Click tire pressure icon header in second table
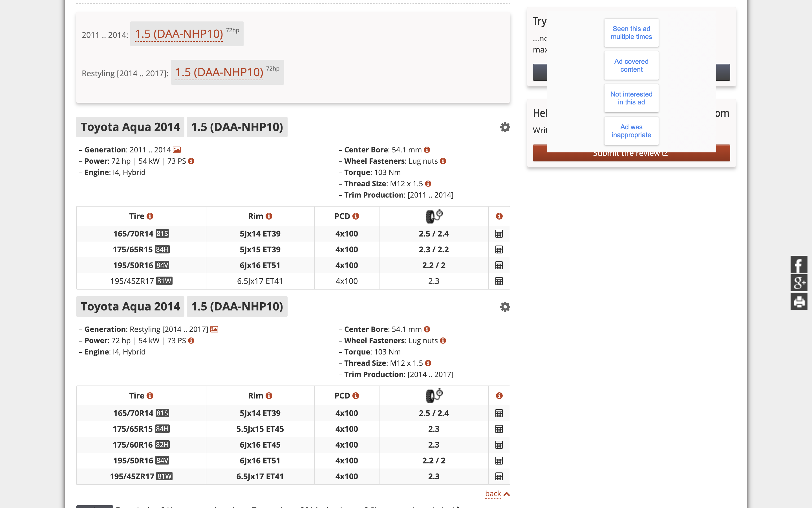The height and width of the screenshot is (508, 812). click(434, 395)
